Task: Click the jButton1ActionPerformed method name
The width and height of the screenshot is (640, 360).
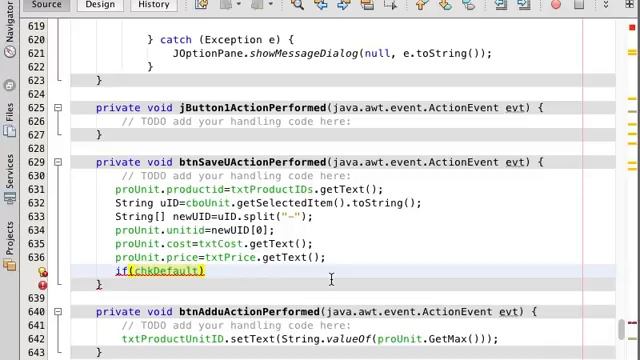Action: tap(253, 108)
